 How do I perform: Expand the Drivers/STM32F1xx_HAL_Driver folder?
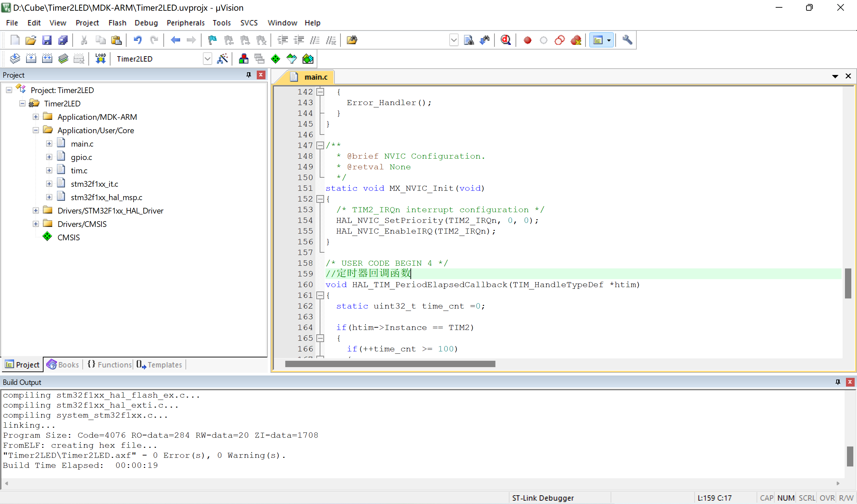coord(36,211)
